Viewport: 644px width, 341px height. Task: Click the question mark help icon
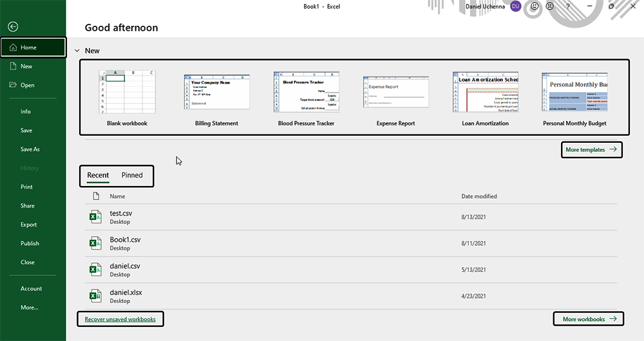point(567,6)
